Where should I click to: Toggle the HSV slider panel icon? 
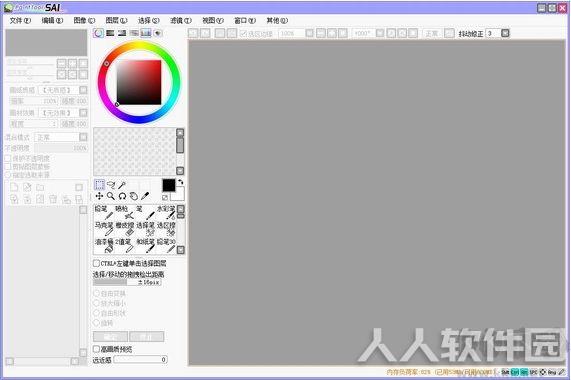[122, 33]
